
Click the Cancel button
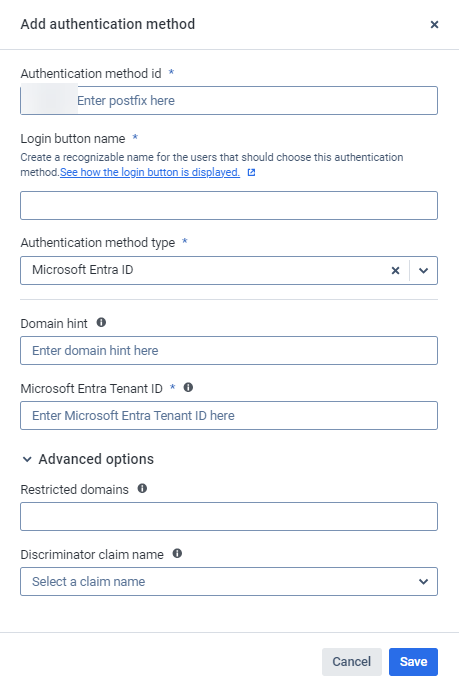coord(352,662)
